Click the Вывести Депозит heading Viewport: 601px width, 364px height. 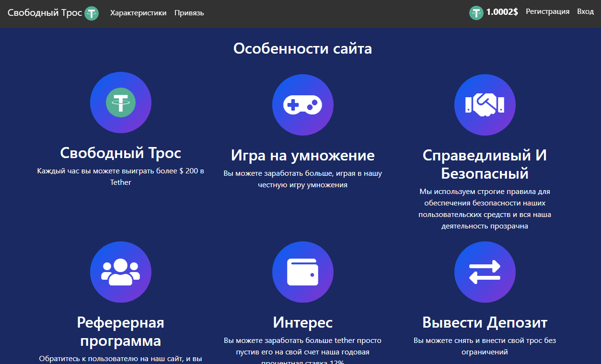pyautogui.click(x=485, y=322)
